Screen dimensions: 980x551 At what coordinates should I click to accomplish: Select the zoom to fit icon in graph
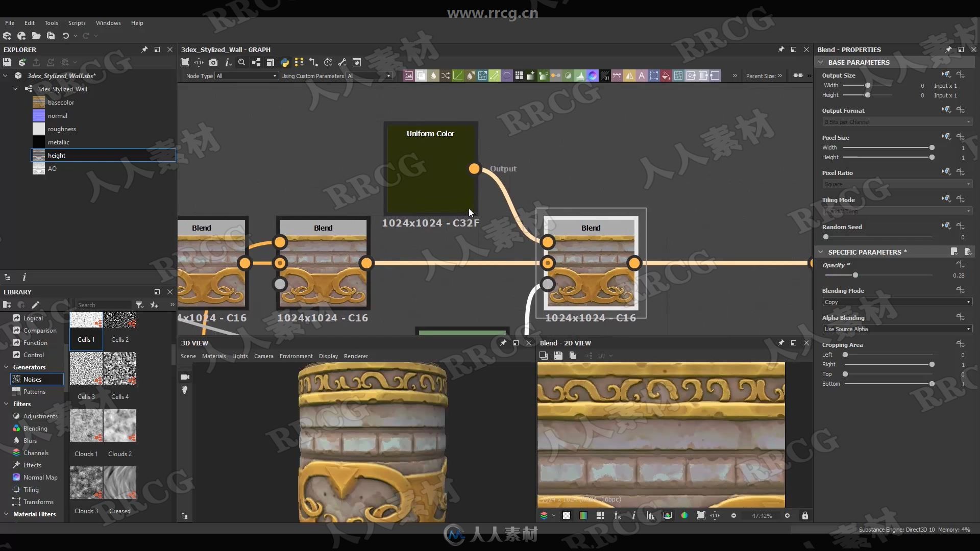[x=185, y=62]
